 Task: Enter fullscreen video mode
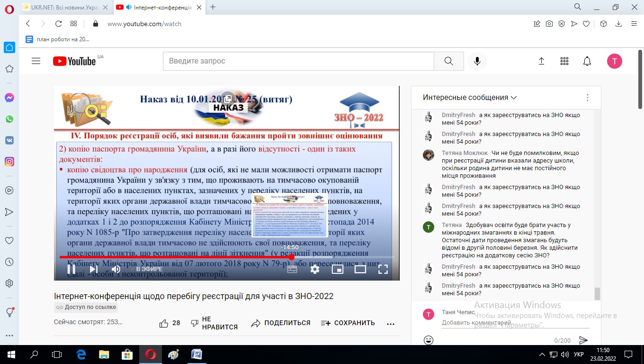383,269
